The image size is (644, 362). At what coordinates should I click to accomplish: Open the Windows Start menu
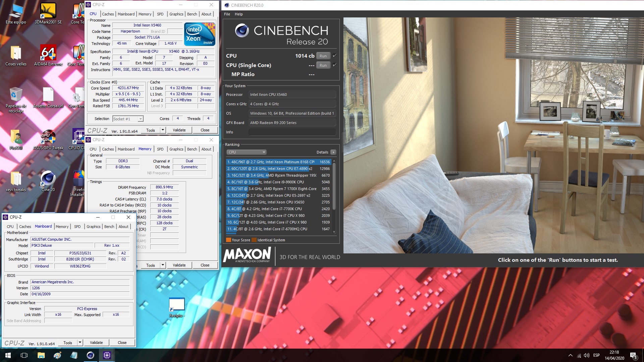(8, 355)
